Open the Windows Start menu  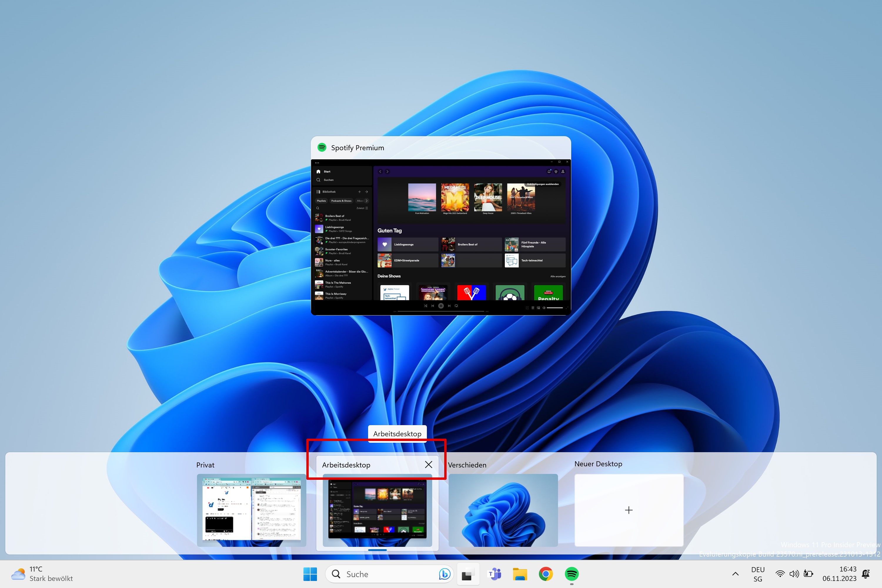(310, 574)
